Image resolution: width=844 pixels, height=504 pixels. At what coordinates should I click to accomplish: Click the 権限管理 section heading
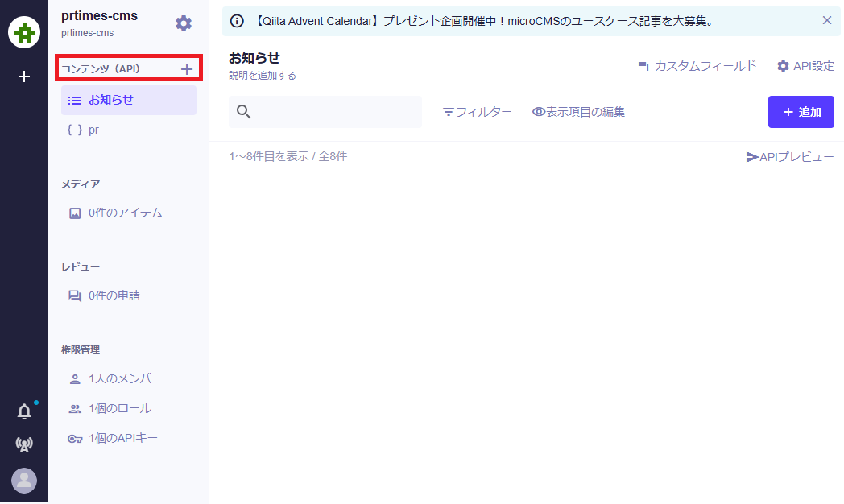click(x=81, y=349)
